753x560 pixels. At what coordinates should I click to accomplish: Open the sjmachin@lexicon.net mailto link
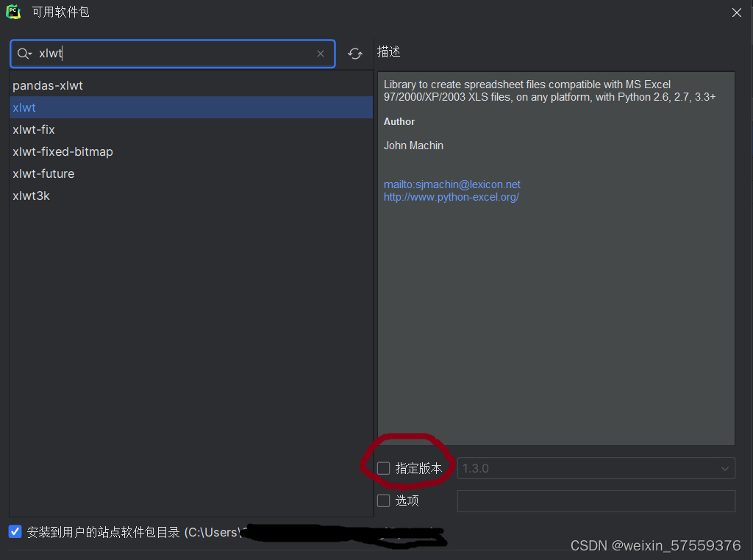(452, 184)
